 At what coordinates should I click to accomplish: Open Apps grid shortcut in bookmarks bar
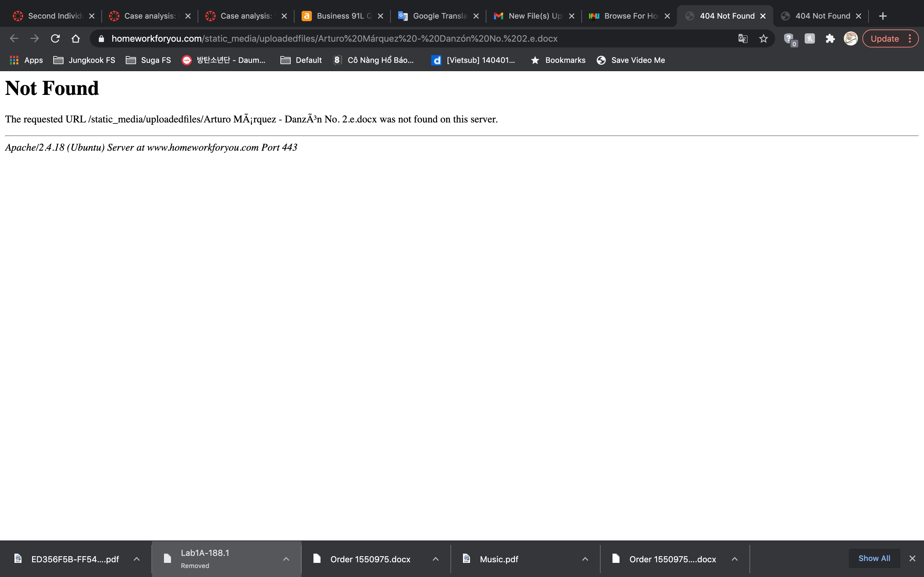point(26,60)
